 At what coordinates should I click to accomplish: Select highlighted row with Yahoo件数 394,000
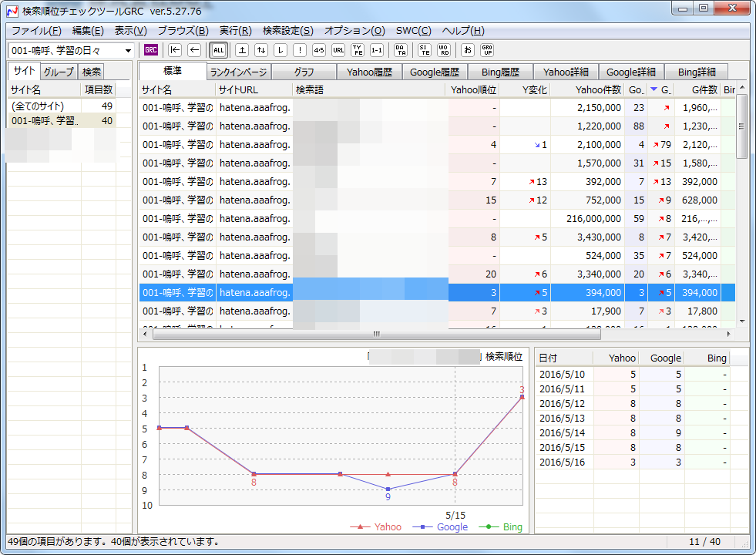tap(437, 292)
